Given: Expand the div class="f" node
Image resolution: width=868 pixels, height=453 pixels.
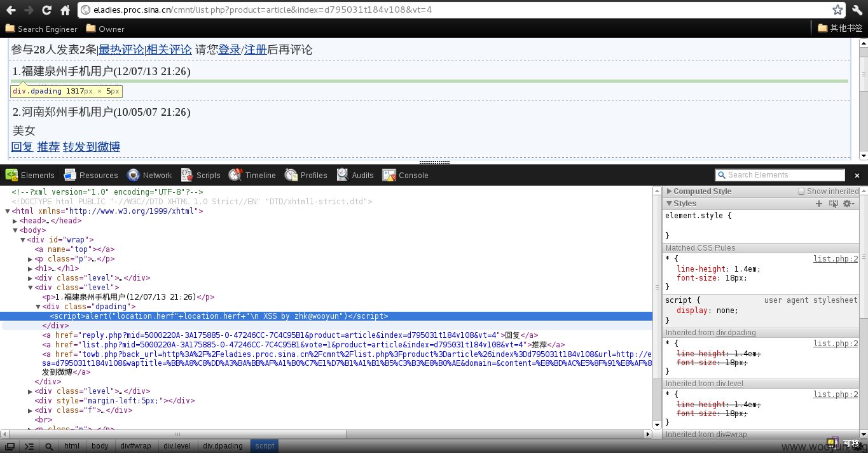Looking at the screenshot, I should point(31,410).
